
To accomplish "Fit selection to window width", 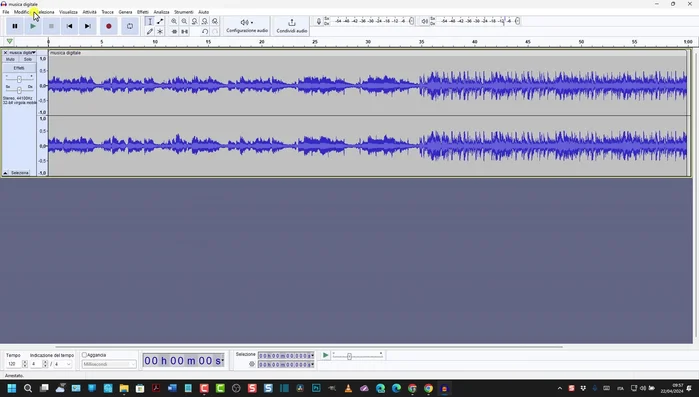I will 194,21.
